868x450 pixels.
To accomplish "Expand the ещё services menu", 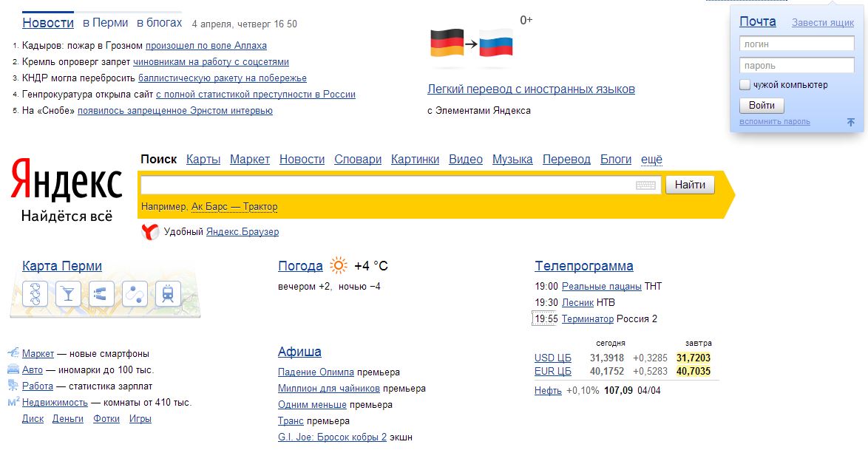I will pos(651,160).
